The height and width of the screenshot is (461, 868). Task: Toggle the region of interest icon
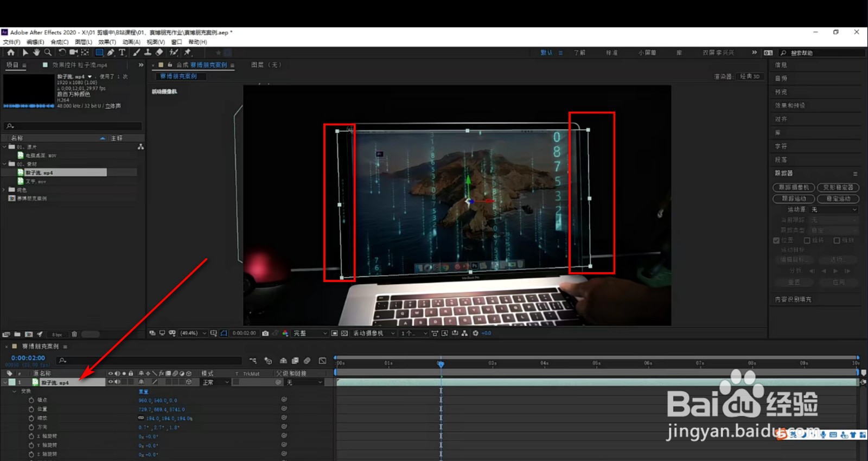coord(335,333)
